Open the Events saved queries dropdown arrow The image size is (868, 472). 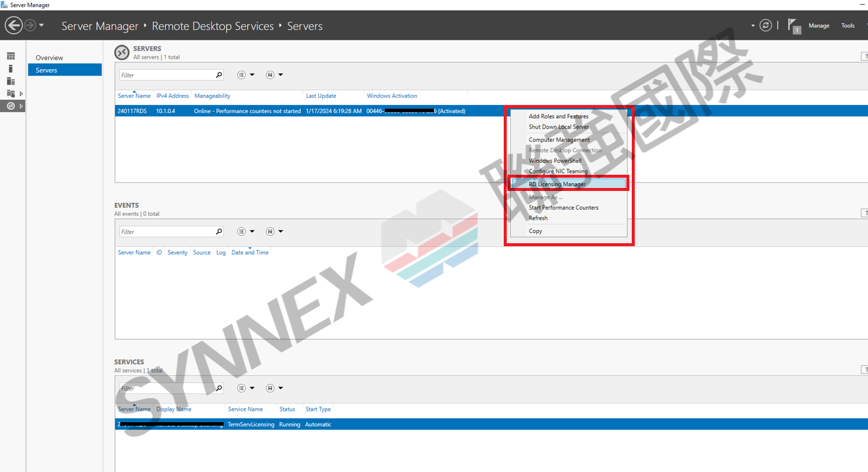281,232
